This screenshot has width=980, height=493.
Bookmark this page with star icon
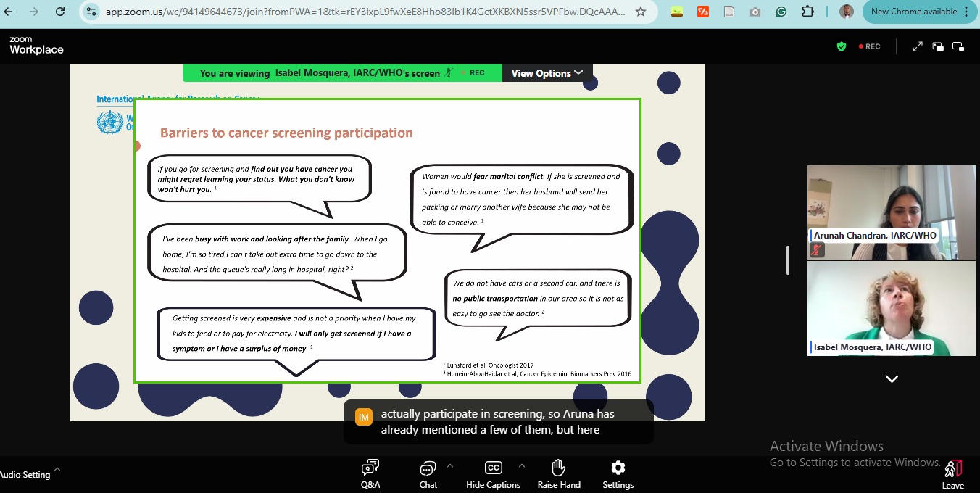click(641, 12)
